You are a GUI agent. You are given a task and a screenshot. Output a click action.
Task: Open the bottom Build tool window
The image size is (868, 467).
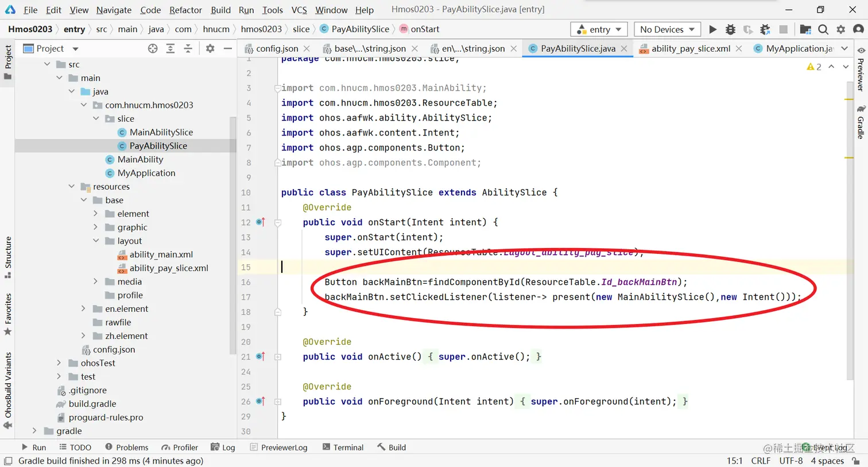tap(392, 447)
